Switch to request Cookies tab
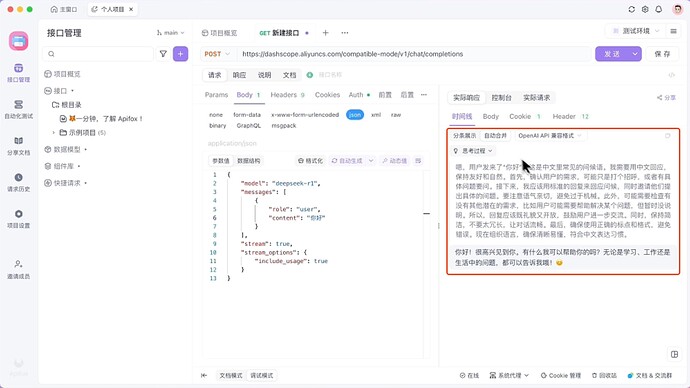The image size is (690, 388). 327,95
